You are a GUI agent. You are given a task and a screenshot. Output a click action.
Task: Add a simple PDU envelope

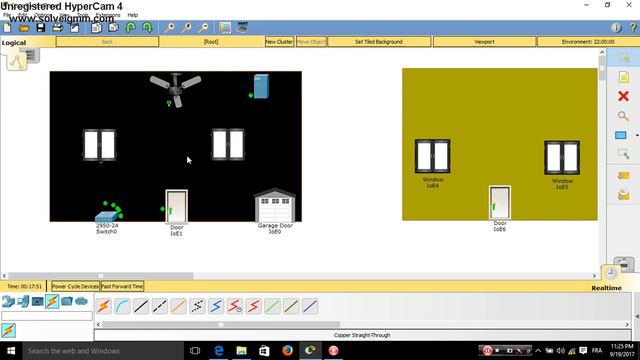click(x=623, y=176)
